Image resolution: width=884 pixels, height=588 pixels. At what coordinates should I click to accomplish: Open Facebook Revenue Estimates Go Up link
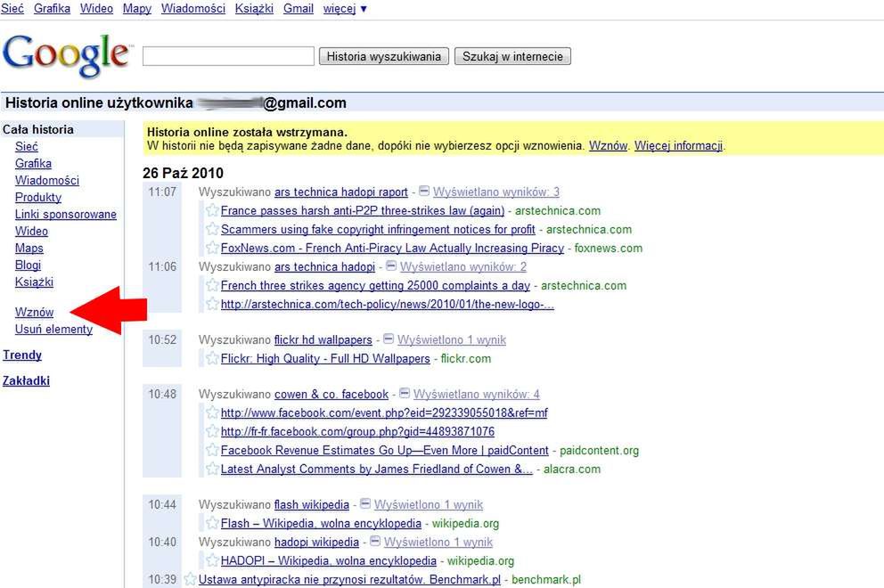click(384, 451)
